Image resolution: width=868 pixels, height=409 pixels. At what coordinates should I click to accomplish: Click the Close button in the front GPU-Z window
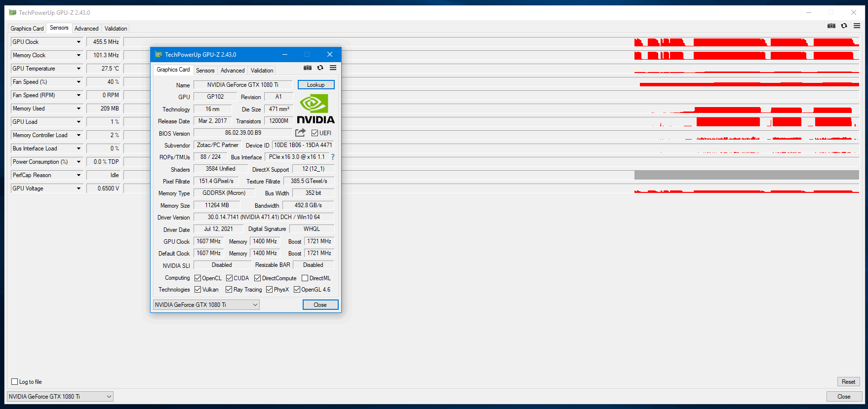[320, 305]
